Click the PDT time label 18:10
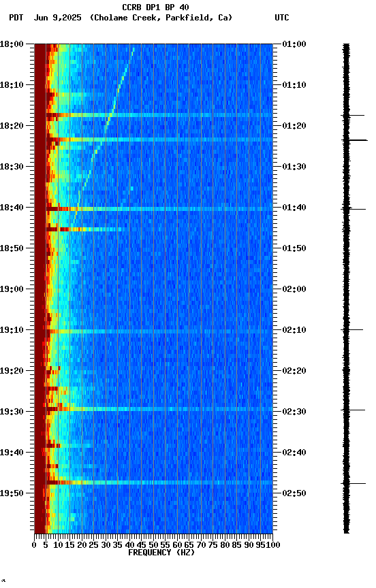The image size is (376, 588). coord(12,85)
